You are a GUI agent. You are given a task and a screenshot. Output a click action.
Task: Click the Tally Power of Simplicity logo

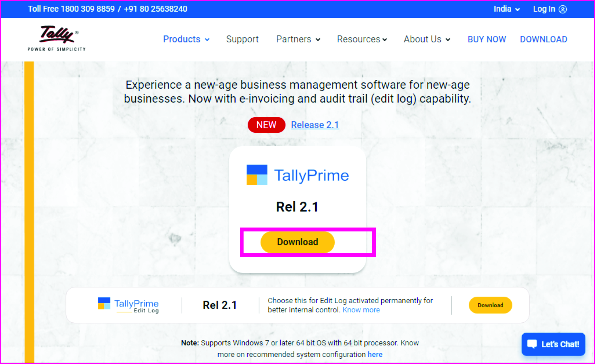point(56,38)
